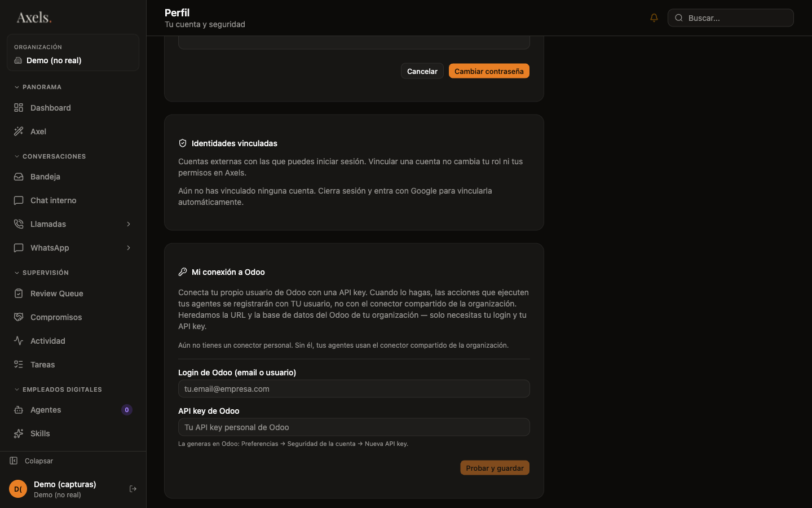Image resolution: width=812 pixels, height=508 pixels.
Task: Click the API key de Odoo field
Action: [x=354, y=427]
